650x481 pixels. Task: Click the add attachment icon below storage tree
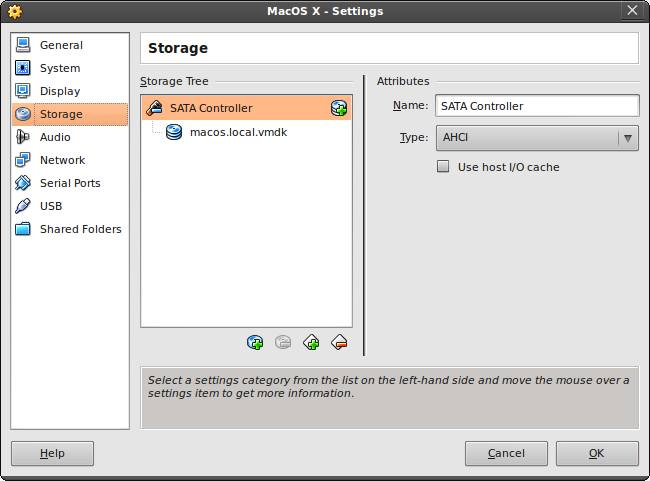tap(255, 343)
